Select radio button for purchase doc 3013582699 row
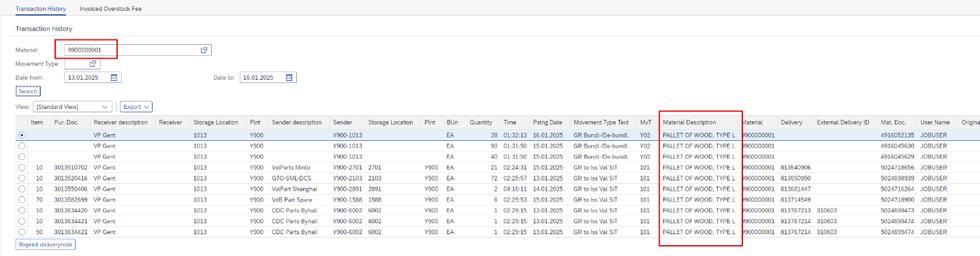Screen dimensions: 980x256 [x=22, y=199]
